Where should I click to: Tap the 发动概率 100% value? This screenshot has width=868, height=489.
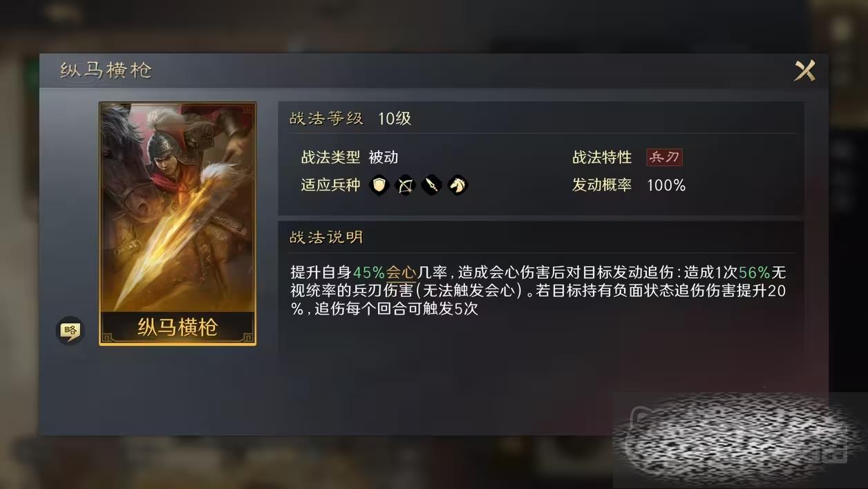point(666,185)
